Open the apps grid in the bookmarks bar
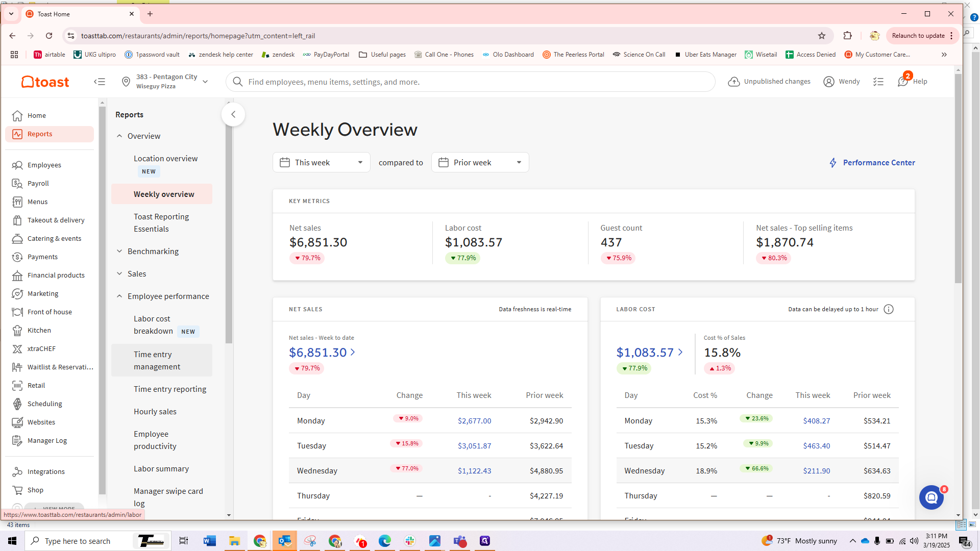 [x=14, y=55]
